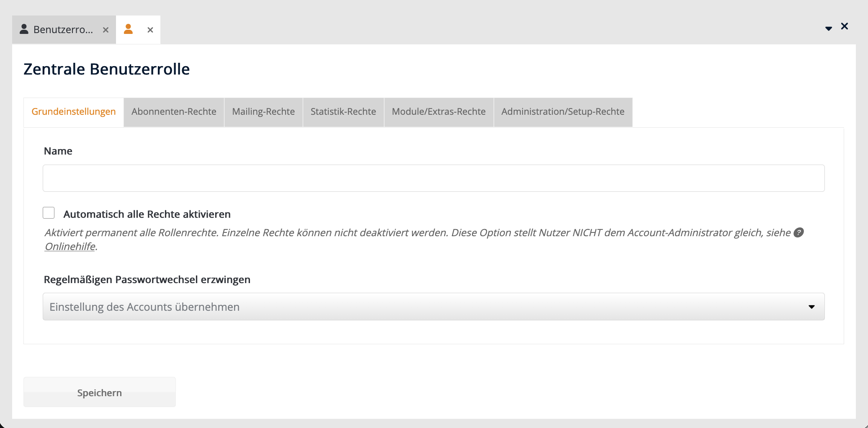
Task: Open the Onlinehilfe link
Action: pyautogui.click(x=70, y=247)
